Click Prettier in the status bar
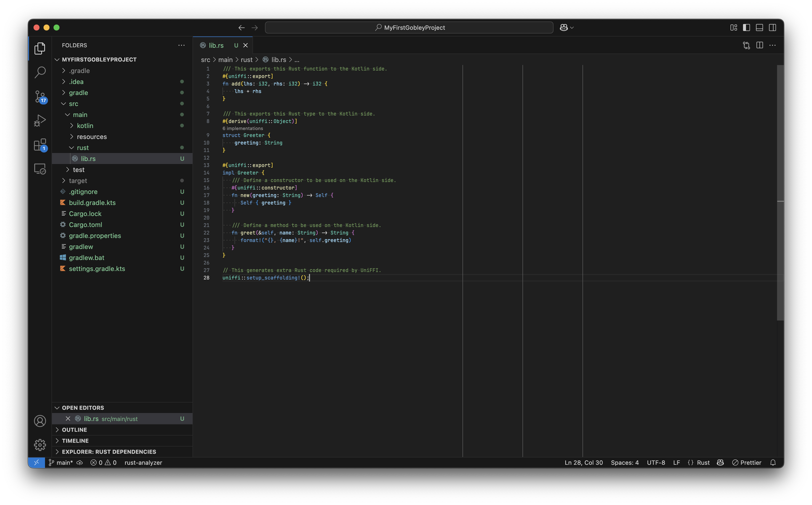This screenshot has width=812, height=505. [x=747, y=462]
